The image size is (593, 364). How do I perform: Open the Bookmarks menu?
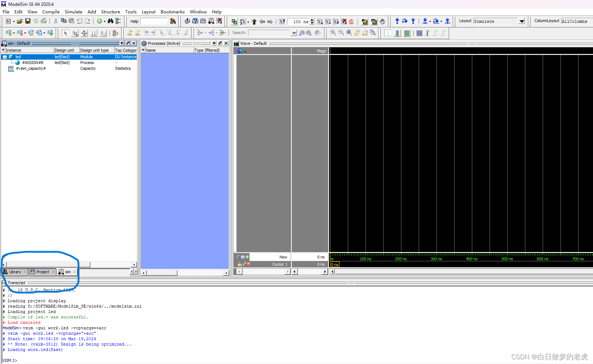(x=172, y=12)
